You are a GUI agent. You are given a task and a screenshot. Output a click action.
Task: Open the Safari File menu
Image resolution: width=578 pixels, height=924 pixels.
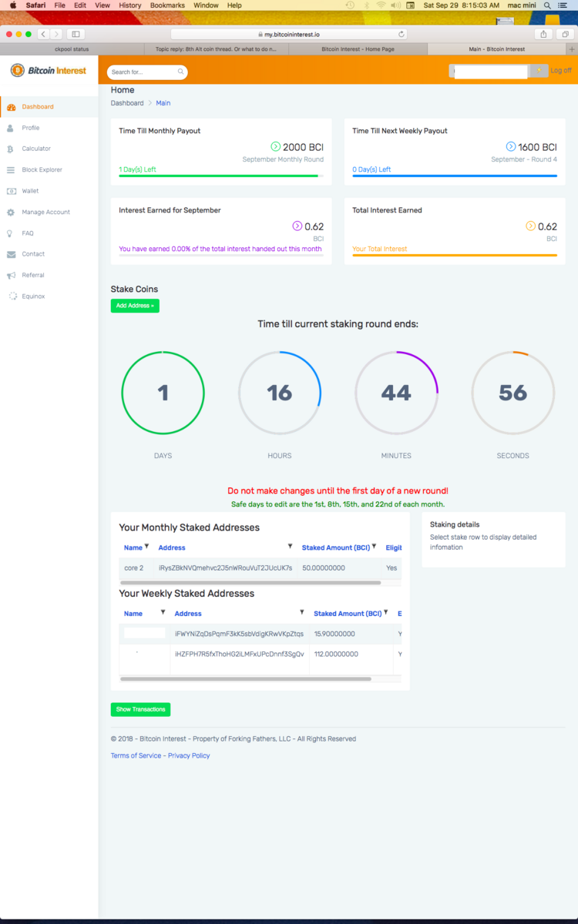[x=59, y=5]
